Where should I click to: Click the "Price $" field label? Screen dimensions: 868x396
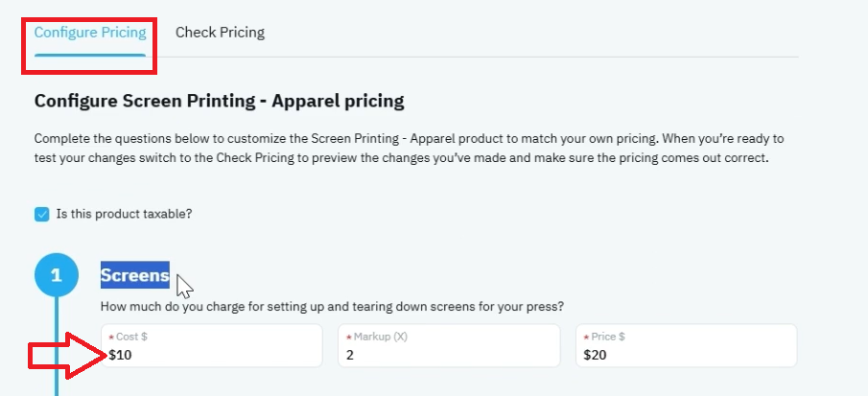point(608,337)
